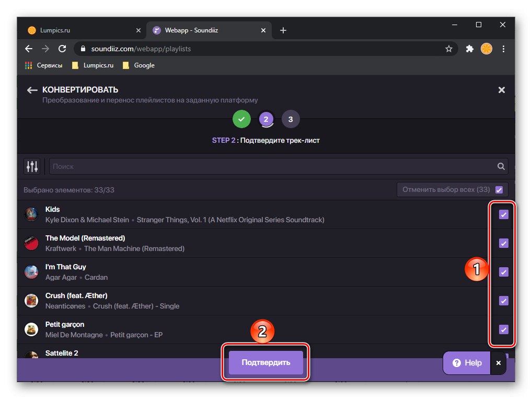This screenshot has height=399, width=532.
Task: Click the browser back arrow
Action: pyautogui.click(x=29, y=49)
